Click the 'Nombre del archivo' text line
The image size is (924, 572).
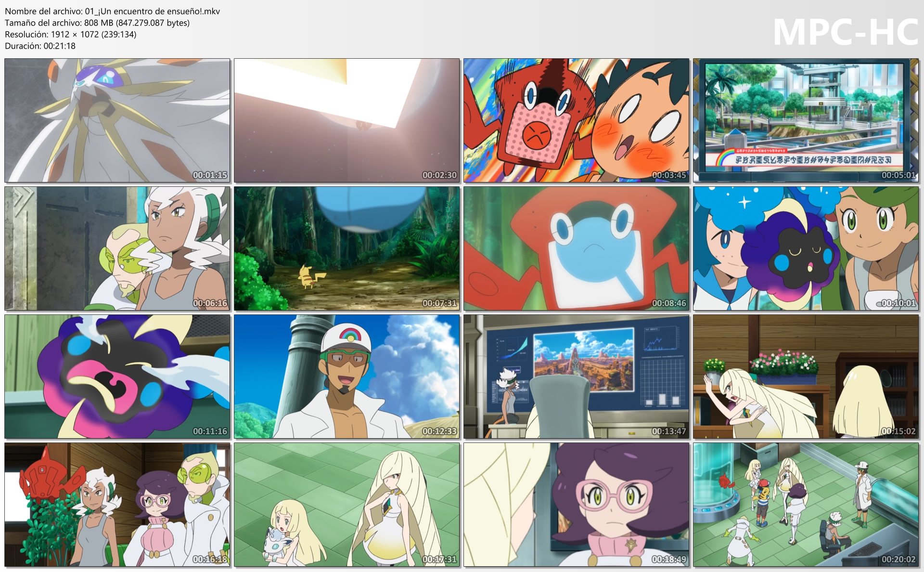112,11
